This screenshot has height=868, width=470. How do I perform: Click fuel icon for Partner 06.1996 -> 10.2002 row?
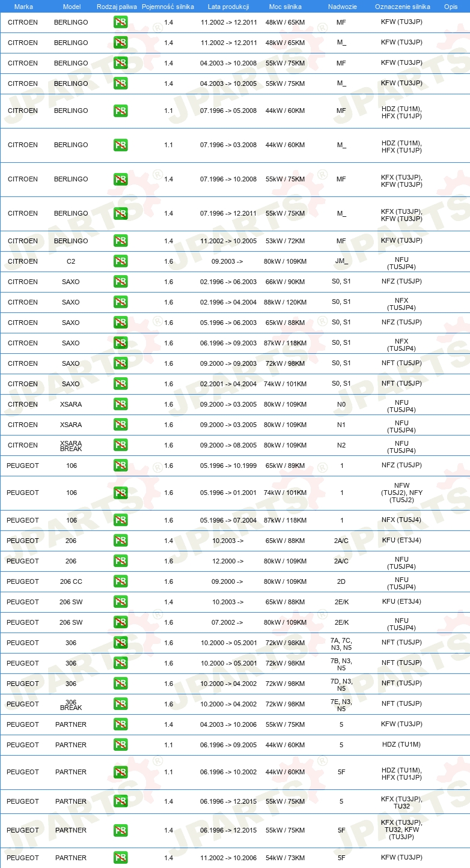click(121, 772)
